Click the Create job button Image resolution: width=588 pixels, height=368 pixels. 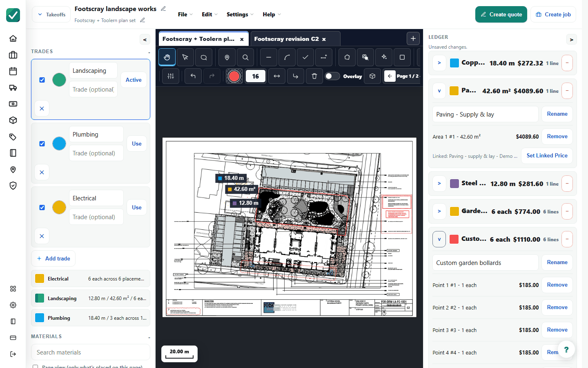click(x=553, y=14)
